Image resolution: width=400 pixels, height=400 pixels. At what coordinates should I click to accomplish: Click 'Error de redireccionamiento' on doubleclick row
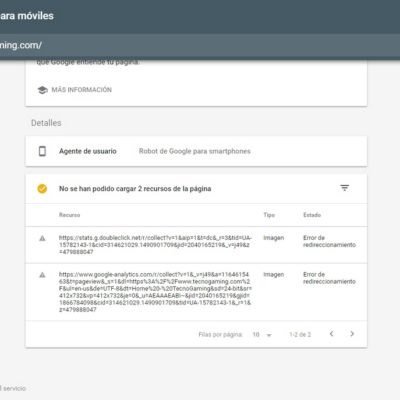click(x=329, y=241)
